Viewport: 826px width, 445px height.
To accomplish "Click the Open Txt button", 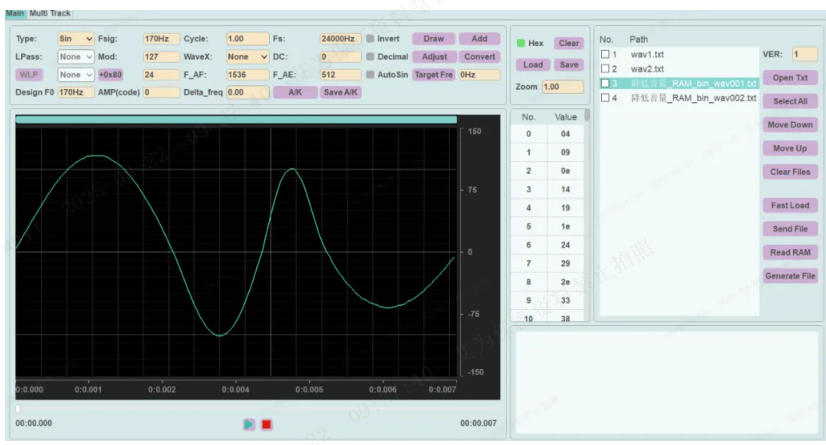I will [x=790, y=78].
